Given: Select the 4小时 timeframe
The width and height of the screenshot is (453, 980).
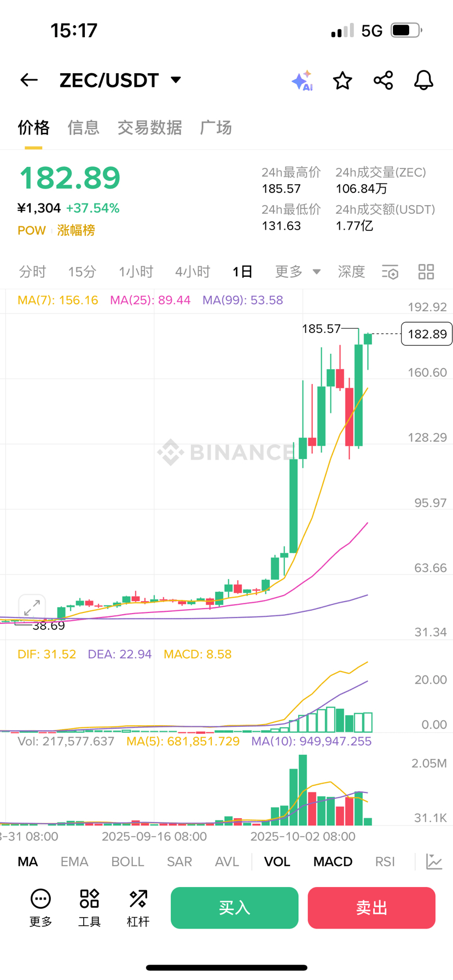Looking at the screenshot, I should (193, 272).
